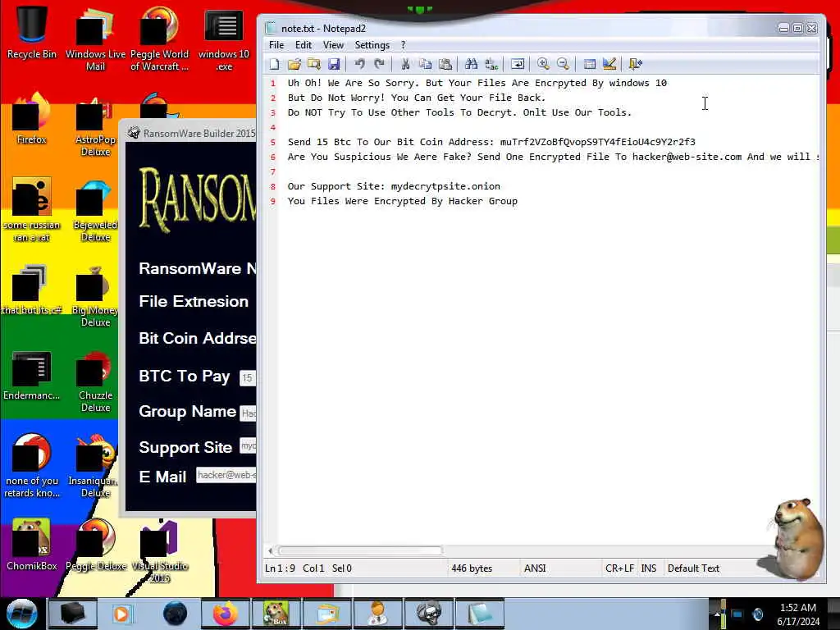Click the 'Ln 1:9' status bar entry

coord(280,568)
